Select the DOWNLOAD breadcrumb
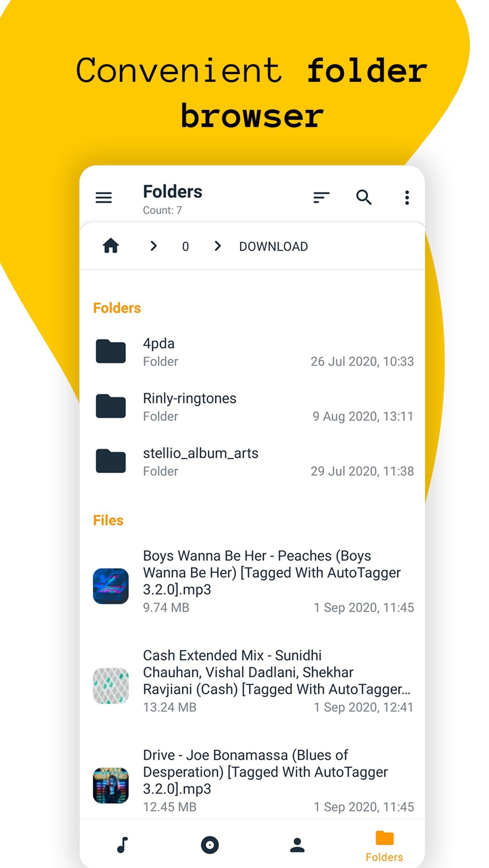The image size is (489, 868). click(273, 247)
